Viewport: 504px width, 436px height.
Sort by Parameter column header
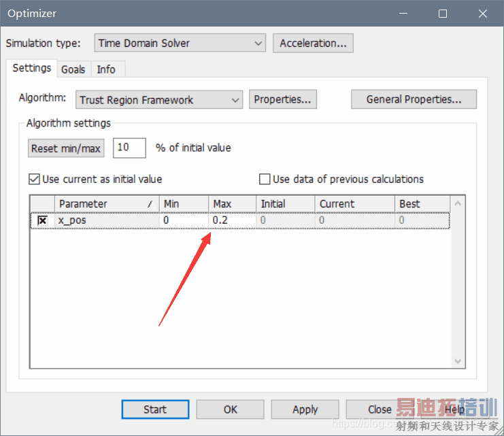point(107,204)
